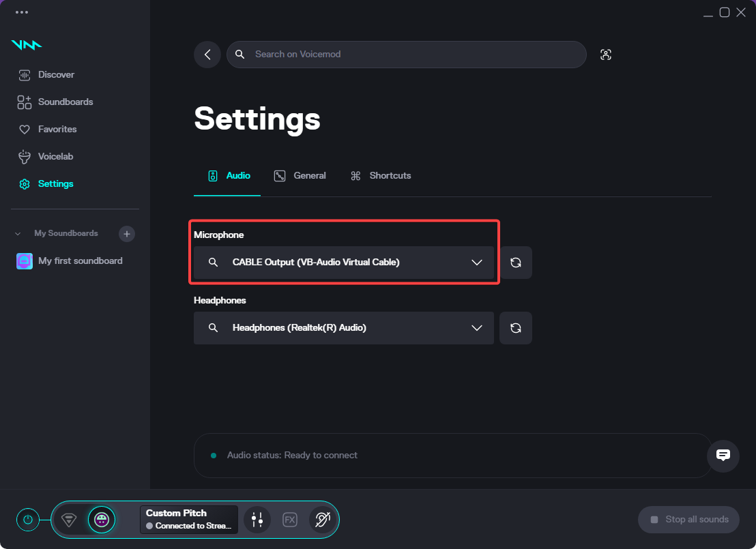Switch to the Shortcuts tab
The height and width of the screenshot is (549, 756).
click(x=381, y=176)
